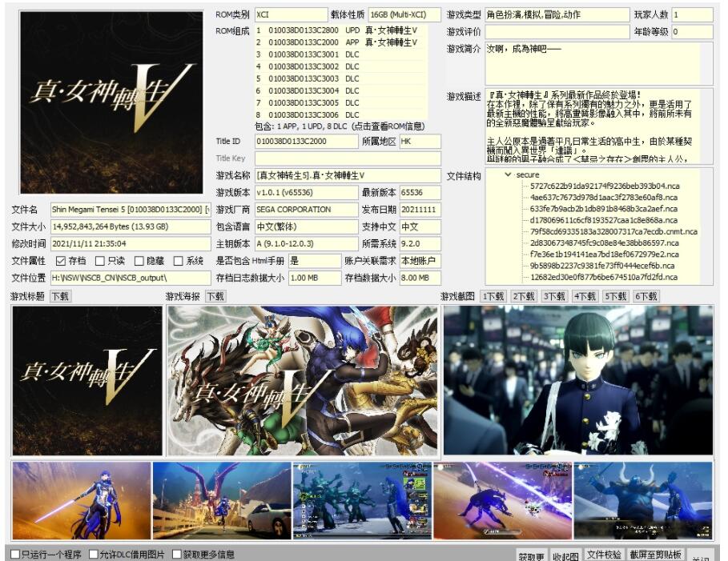Select ROM row 8 010038D0133C3006 DLC

[x=340, y=114]
